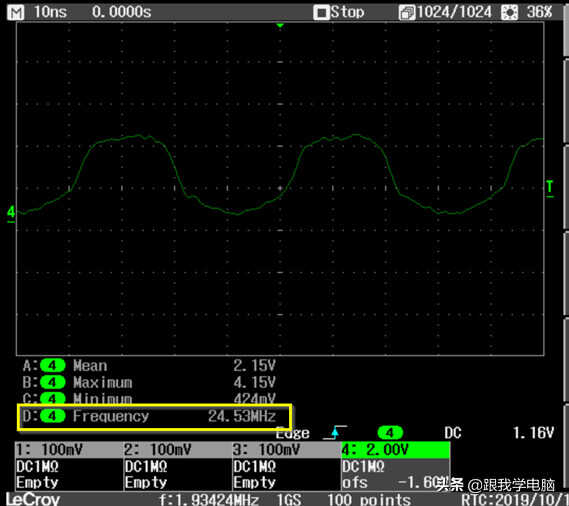Click channel 4 DC1MΩ coupling field

click(363, 466)
